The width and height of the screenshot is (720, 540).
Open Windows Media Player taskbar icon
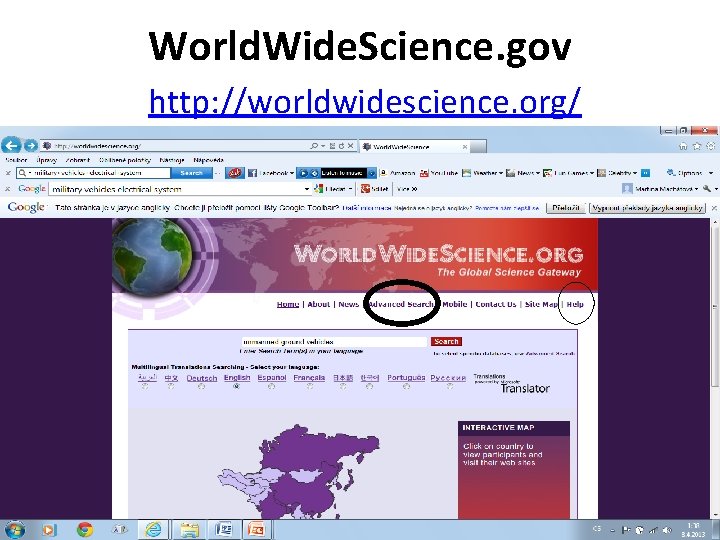tap(49, 529)
